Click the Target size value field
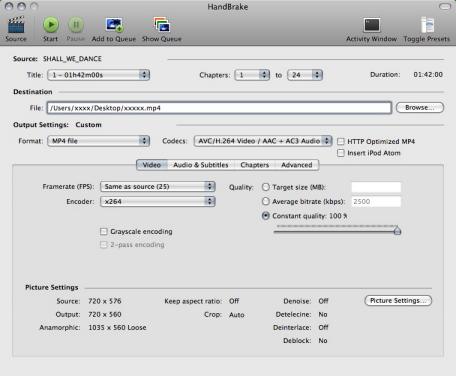The image size is (456, 376). 376,187
